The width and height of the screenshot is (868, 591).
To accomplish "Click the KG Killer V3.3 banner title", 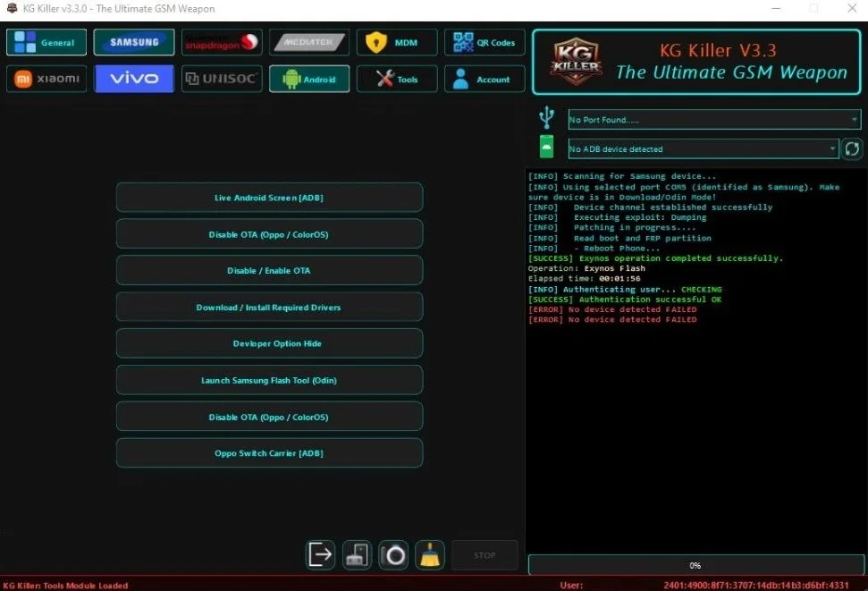I will (x=718, y=50).
